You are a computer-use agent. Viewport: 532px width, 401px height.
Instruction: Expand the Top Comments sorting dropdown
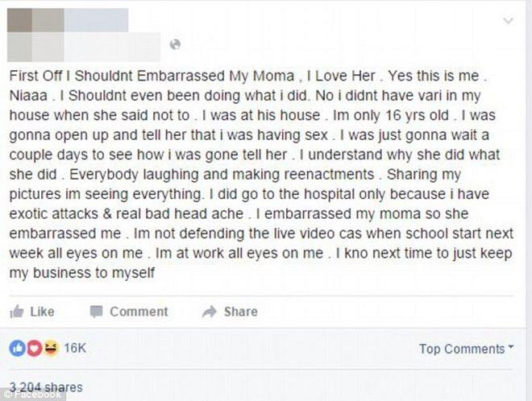pos(467,349)
